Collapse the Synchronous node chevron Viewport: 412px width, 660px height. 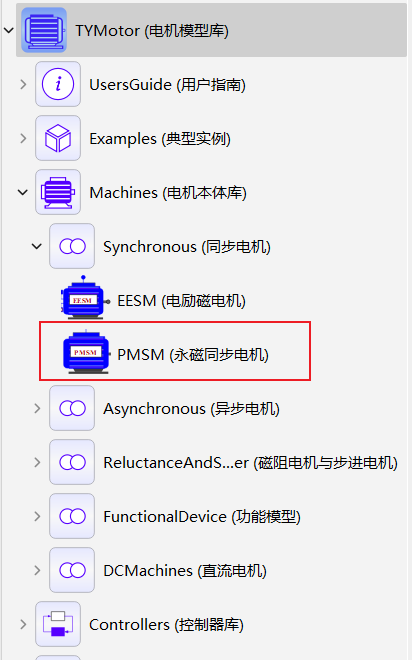37,246
